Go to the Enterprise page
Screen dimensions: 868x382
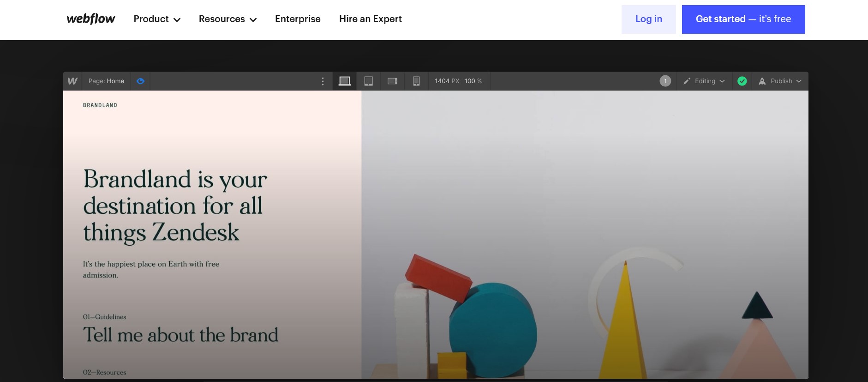[298, 19]
